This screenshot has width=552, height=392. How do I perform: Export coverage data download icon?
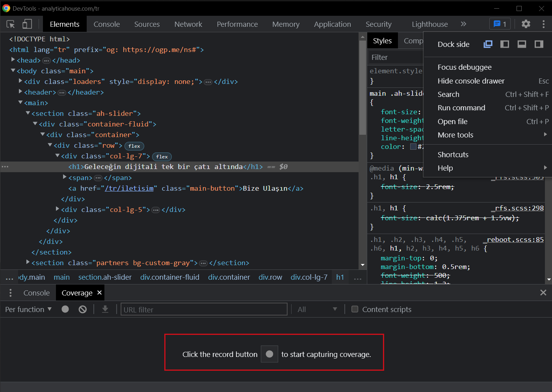(x=105, y=309)
